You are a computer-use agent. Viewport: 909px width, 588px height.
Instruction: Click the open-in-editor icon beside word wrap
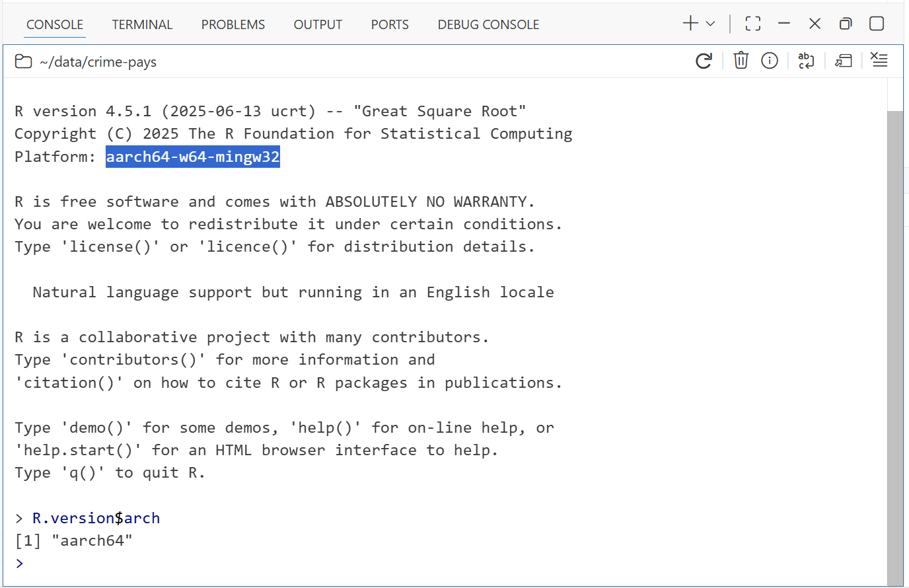[844, 61]
